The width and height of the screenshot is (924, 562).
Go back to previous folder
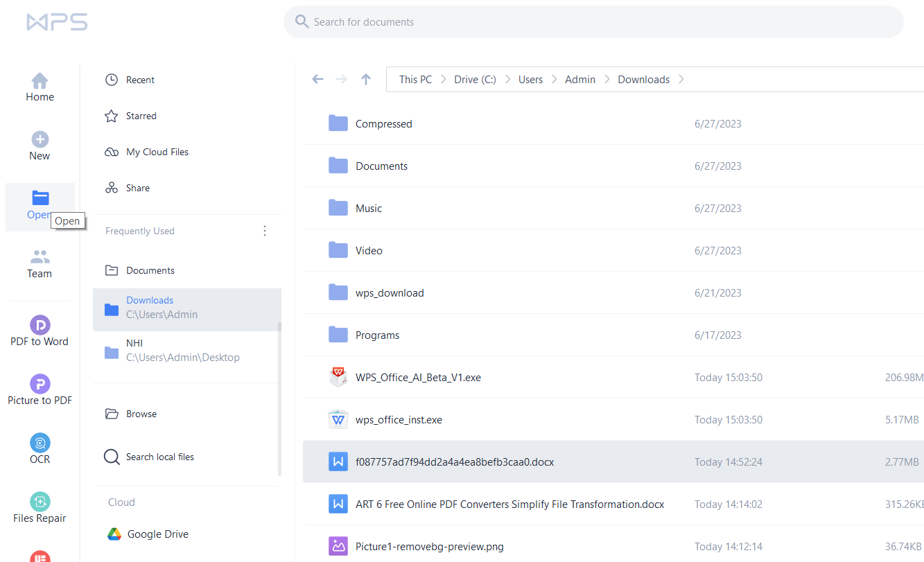tap(318, 80)
